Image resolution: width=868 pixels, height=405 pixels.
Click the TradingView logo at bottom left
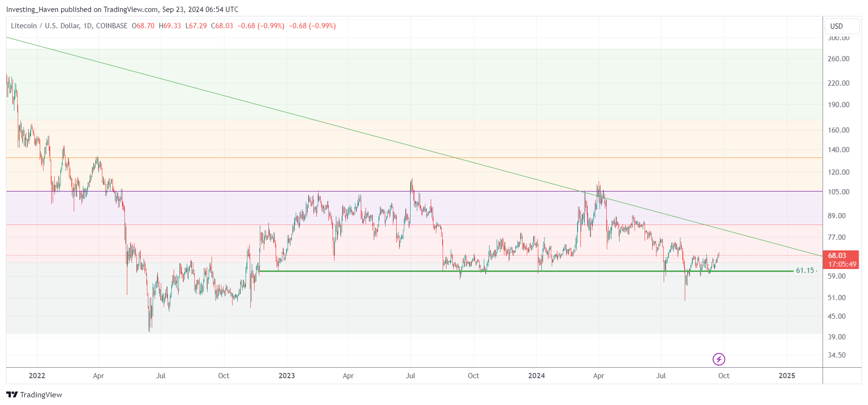coord(34,394)
